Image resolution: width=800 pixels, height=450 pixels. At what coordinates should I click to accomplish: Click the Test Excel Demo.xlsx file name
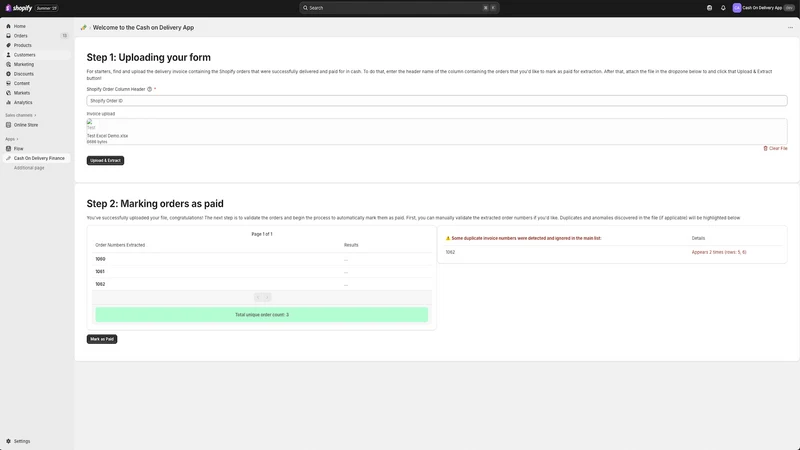coord(107,136)
